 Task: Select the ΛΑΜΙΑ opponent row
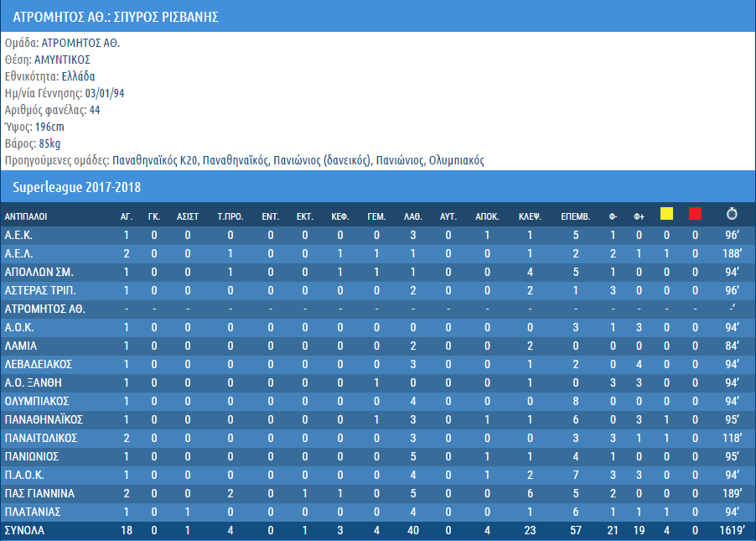tap(378, 346)
